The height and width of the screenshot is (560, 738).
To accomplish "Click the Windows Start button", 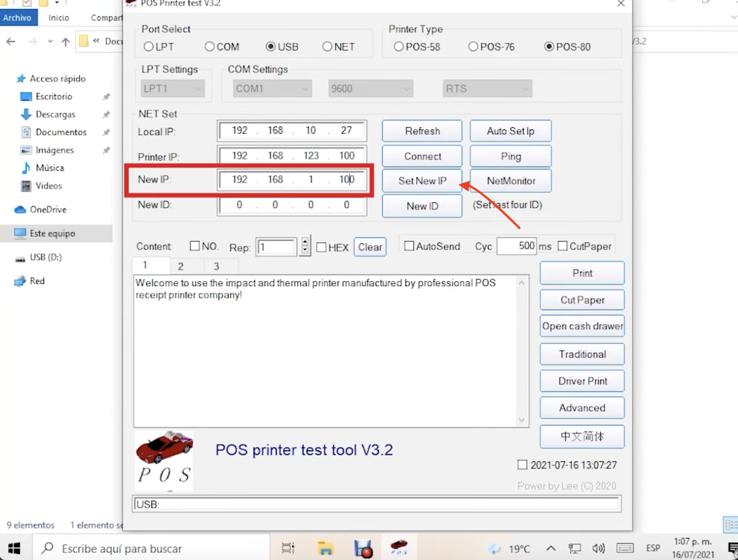I will (13, 547).
